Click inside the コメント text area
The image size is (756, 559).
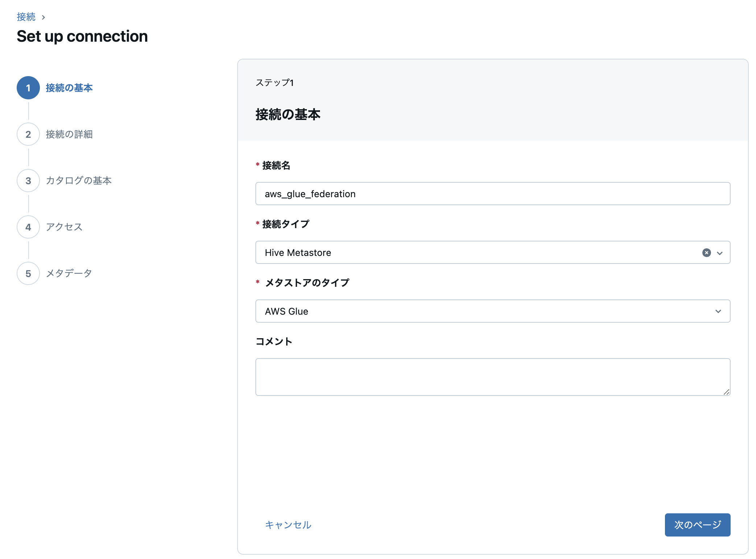[x=493, y=377]
